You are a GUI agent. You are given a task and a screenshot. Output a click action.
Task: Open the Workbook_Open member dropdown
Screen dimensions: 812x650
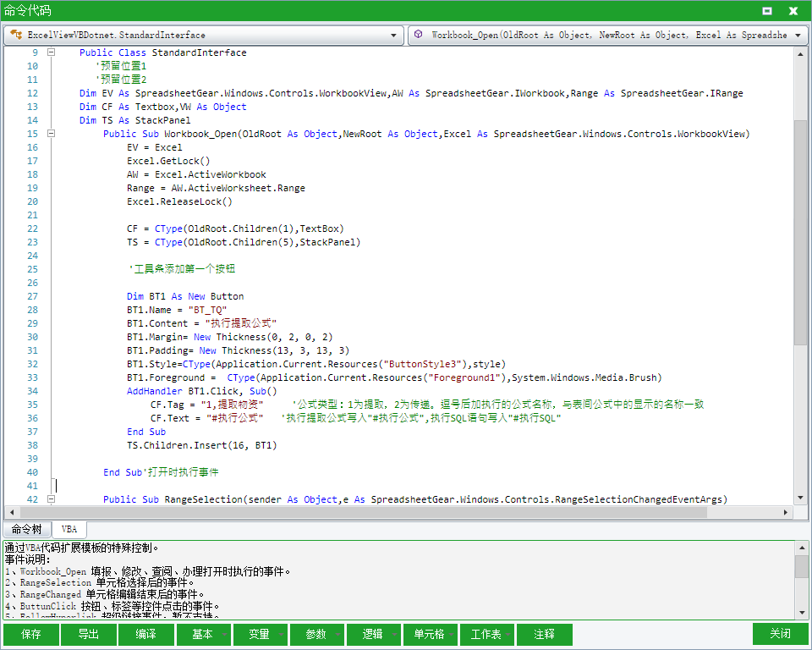(798, 36)
